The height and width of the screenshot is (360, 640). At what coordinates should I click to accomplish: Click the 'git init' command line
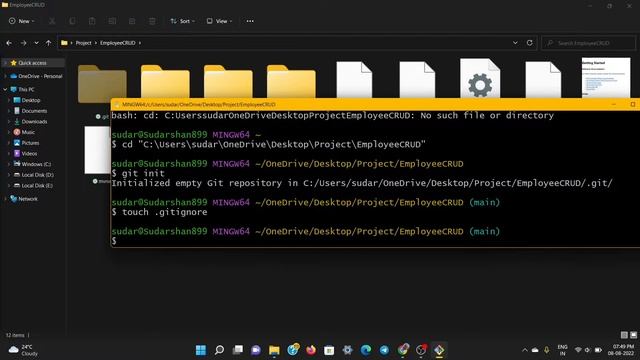tap(143, 173)
